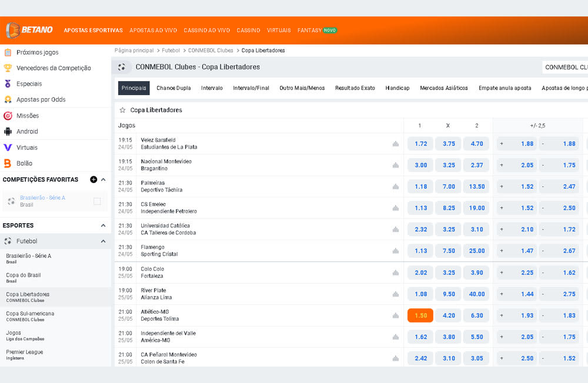Open Cassino ao Vivo in top menu
Image resolution: width=588 pixels, height=383 pixels.
[206, 31]
